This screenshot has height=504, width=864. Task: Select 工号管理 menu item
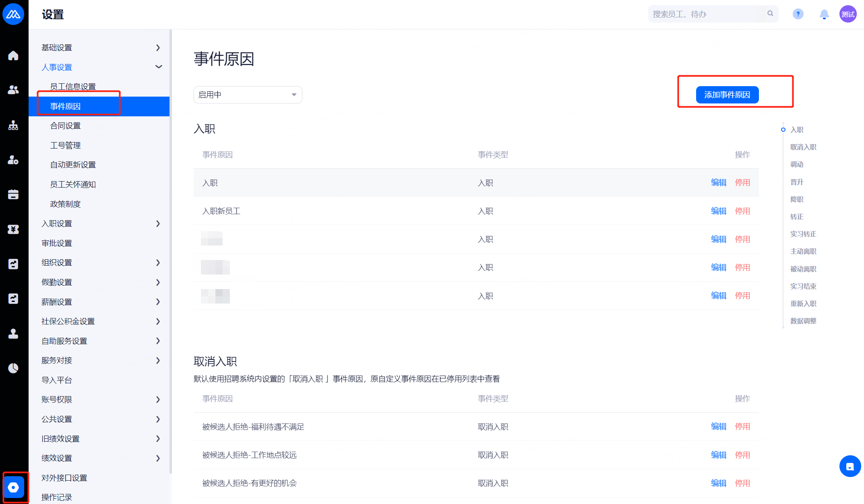click(99, 145)
